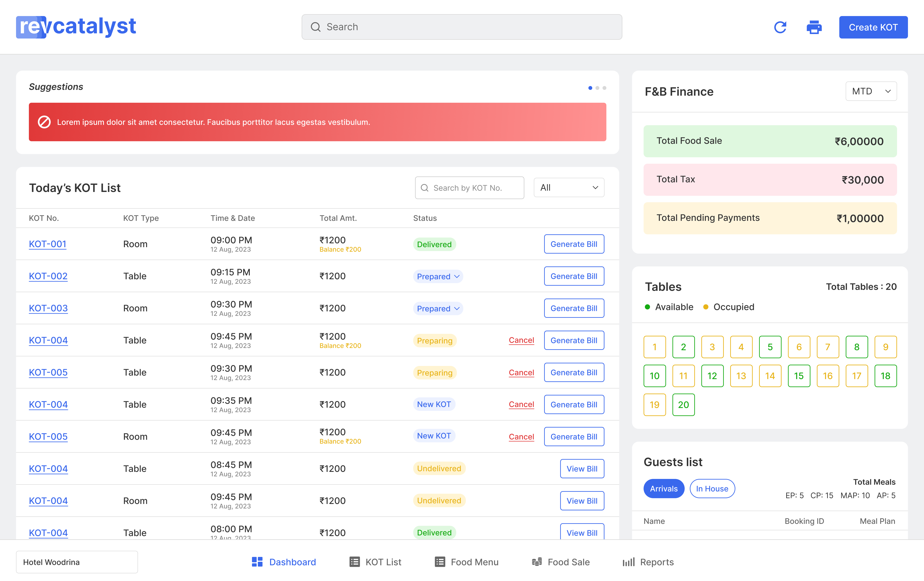Click the Total Amt. column header
The height and width of the screenshot is (581, 924).
(x=338, y=218)
